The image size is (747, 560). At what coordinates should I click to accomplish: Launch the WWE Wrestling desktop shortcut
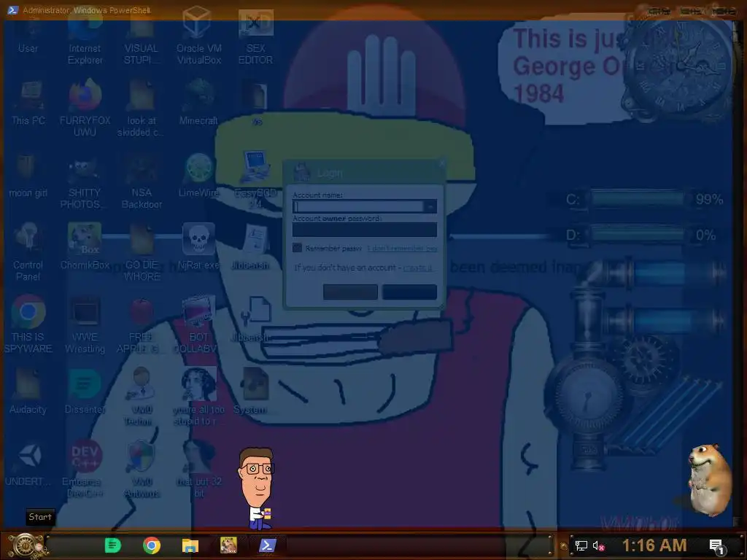[85, 324]
